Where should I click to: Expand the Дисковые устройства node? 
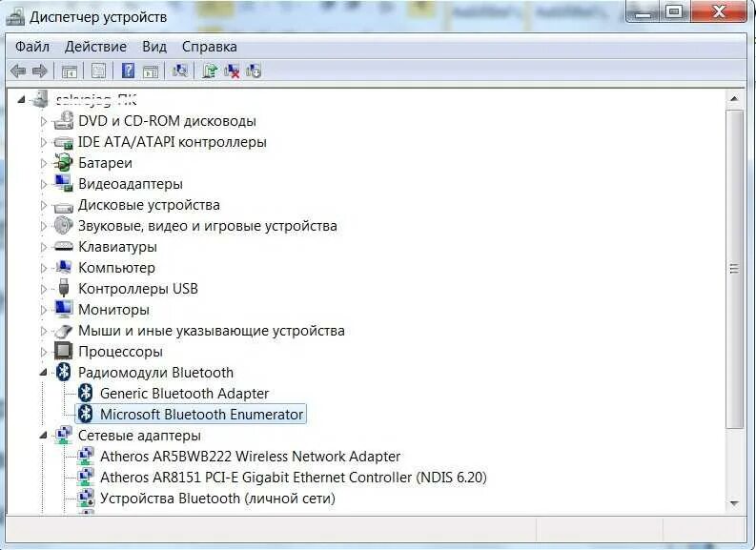point(44,205)
